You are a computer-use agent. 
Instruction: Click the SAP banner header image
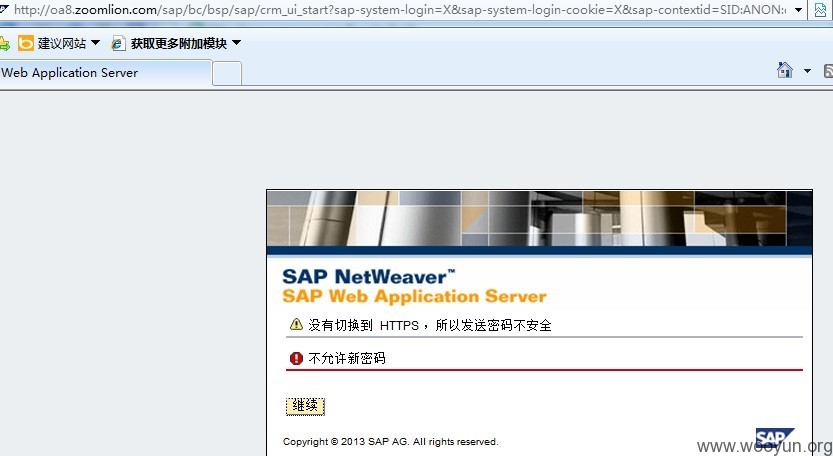539,218
